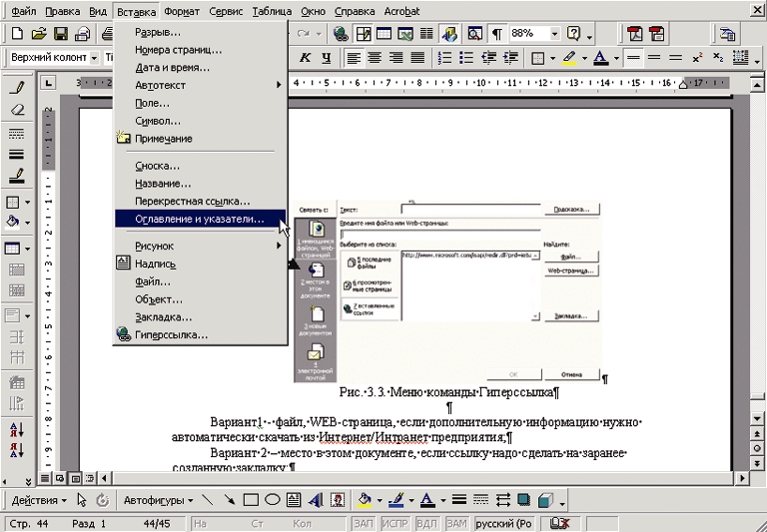767x532 pixels.
Task: Open the Таблица menu
Action: (x=272, y=11)
